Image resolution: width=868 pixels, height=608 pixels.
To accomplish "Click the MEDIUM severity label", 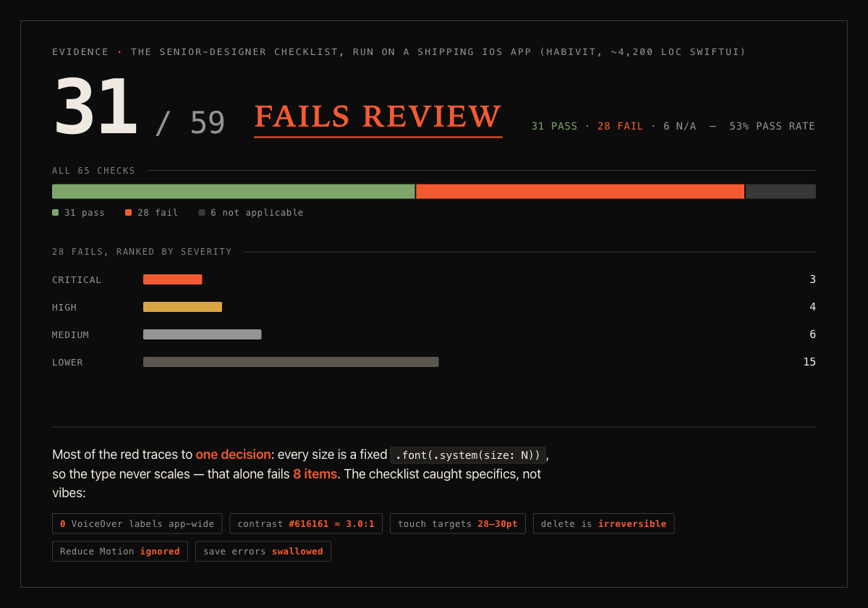I will pyautogui.click(x=70, y=334).
